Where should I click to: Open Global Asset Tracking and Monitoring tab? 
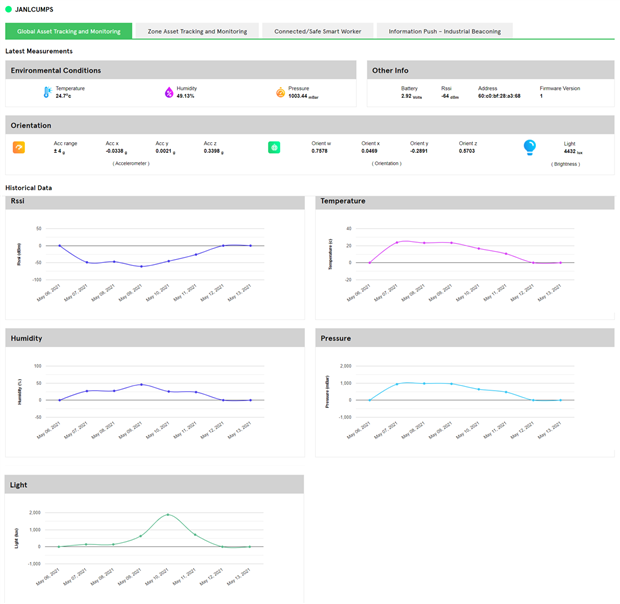69,31
